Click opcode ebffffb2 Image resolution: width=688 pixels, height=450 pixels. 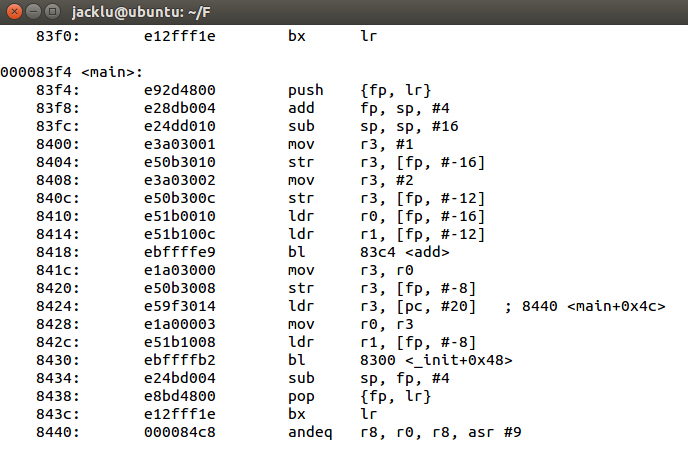tap(179, 360)
